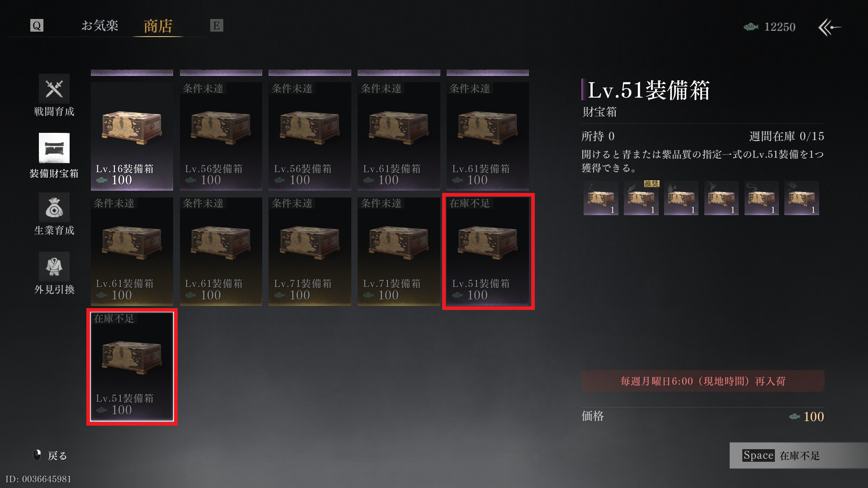Click the fish currency icon beside 12250
Screen dimensions: 868x488
tap(751, 27)
